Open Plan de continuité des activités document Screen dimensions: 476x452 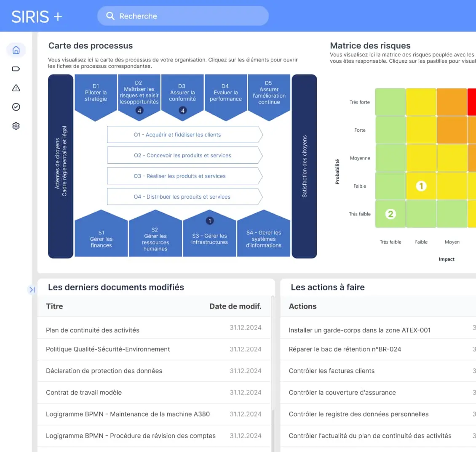click(x=93, y=330)
